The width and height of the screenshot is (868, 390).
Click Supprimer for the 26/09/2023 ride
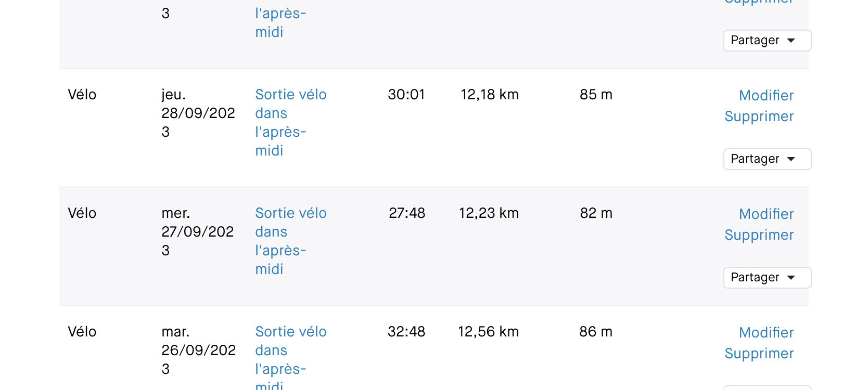pos(759,354)
